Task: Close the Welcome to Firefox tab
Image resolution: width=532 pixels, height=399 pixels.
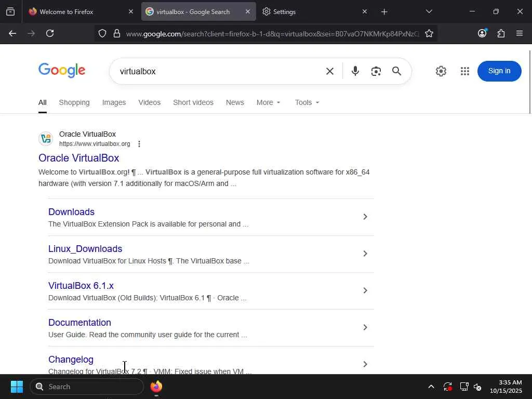Action: coord(131,11)
